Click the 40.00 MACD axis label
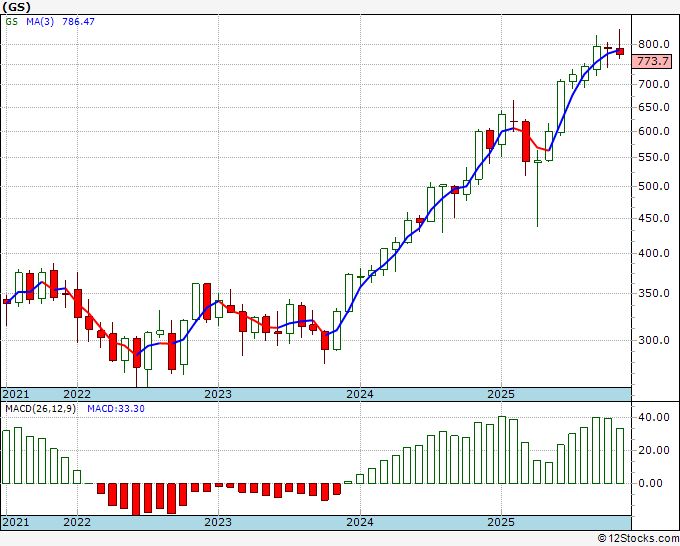Image resolution: width=680 pixels, height=546 pixels. point(654,417)
